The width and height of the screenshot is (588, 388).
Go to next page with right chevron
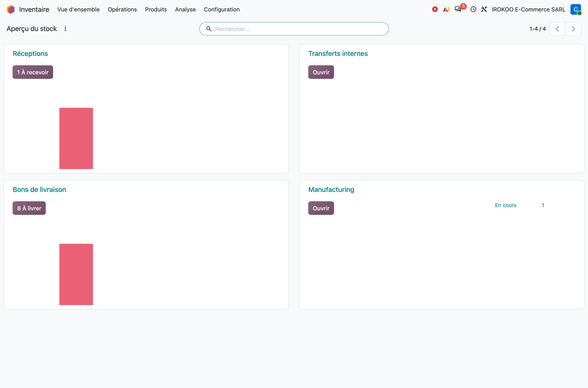[x=573, y=29]
